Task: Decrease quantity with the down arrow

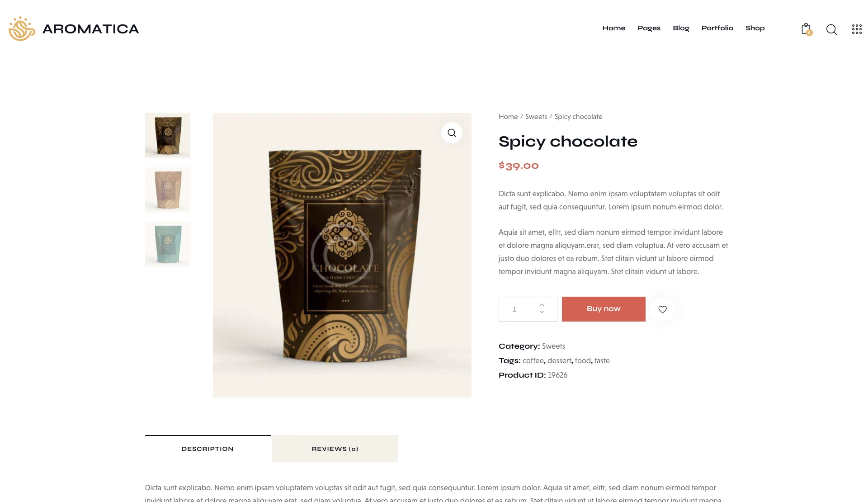Action: point(542,312)
